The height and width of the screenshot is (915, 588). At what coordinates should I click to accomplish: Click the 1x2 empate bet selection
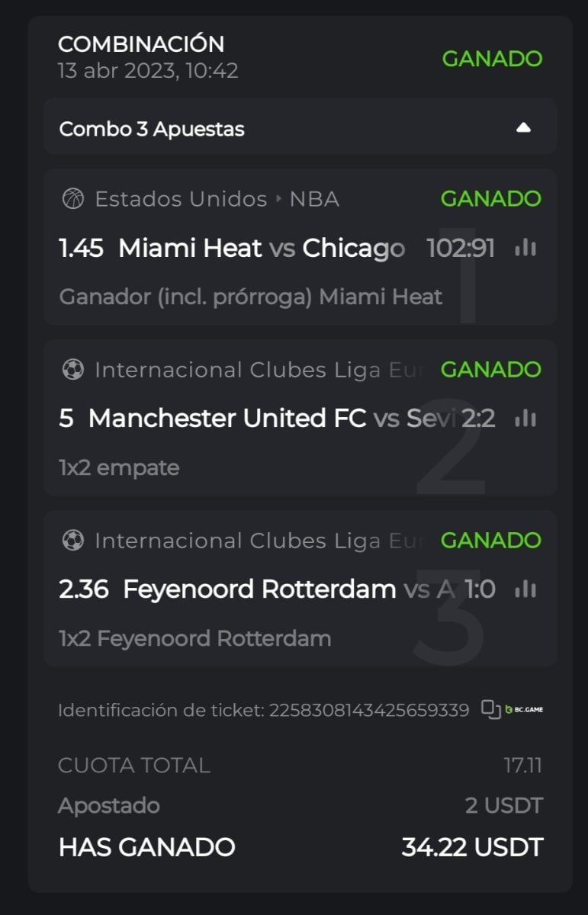pyautogui.click(x=119, y=467)
